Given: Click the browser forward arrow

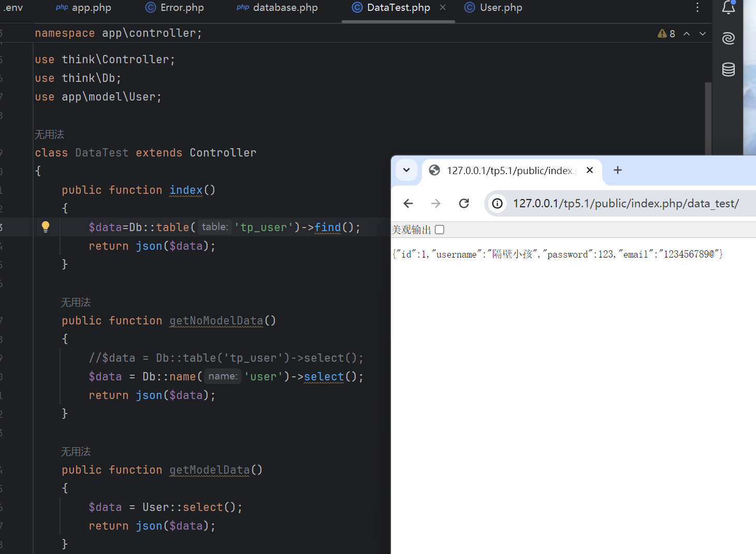Looking at the screenshot, I should 436,203.
